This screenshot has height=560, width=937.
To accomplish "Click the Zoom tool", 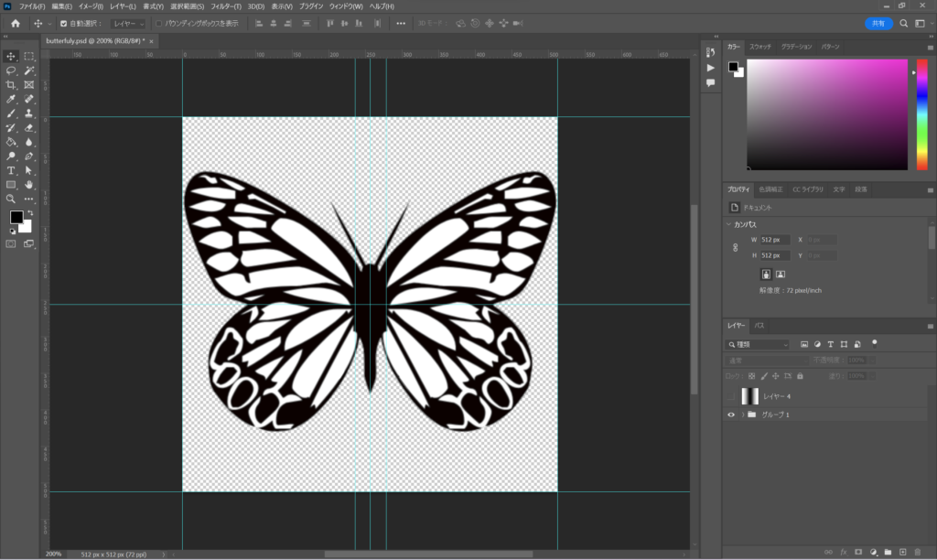I will 11,199.
